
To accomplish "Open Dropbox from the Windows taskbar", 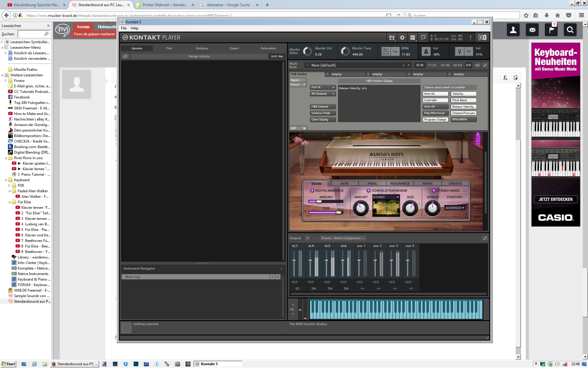I will coord(125,364).
